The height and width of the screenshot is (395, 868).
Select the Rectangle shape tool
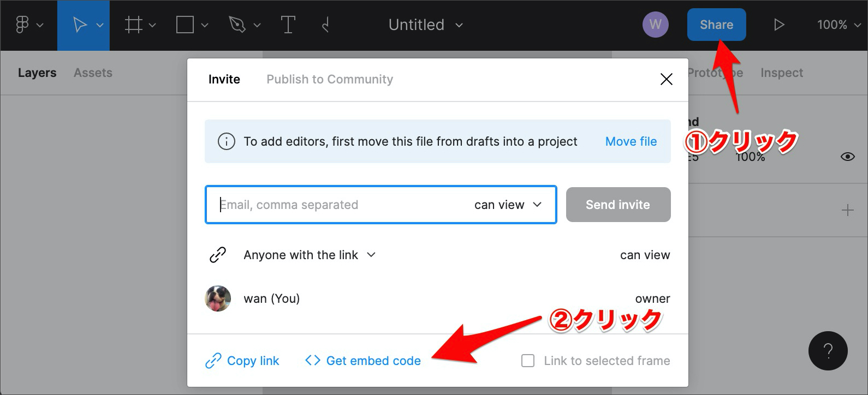[x=185, y=25]
